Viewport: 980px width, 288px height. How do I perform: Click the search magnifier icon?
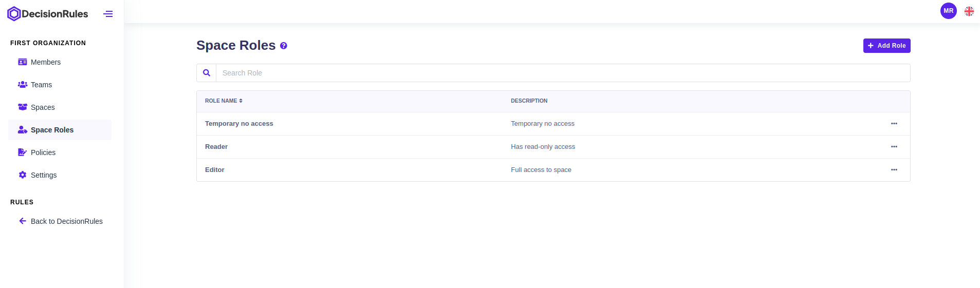pyautogui.click(x=207, y=73)
